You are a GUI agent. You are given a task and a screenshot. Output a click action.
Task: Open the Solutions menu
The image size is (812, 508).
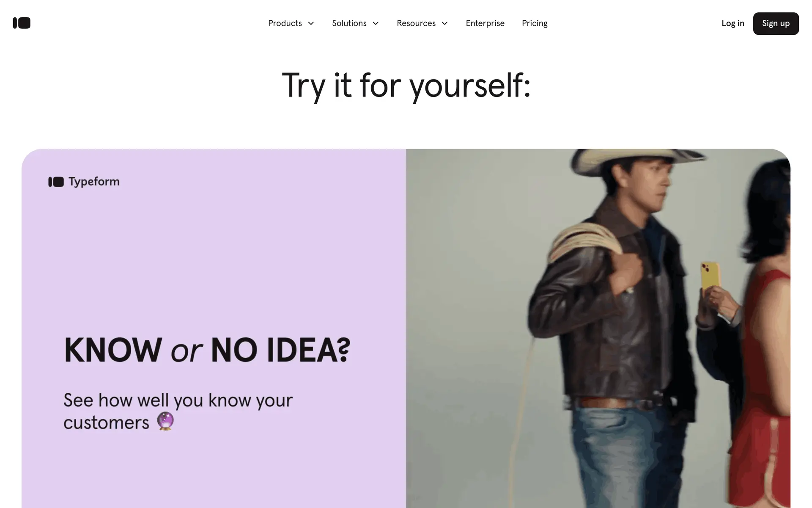(x=355, y=23)
